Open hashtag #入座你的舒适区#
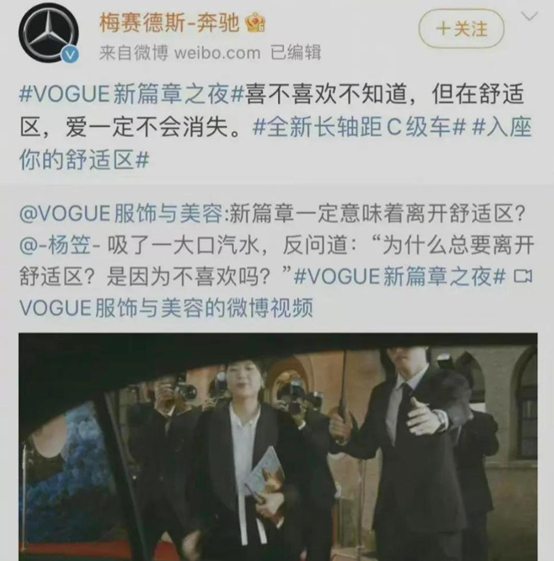This screenshot has height=561, width=554. (275, 143)
